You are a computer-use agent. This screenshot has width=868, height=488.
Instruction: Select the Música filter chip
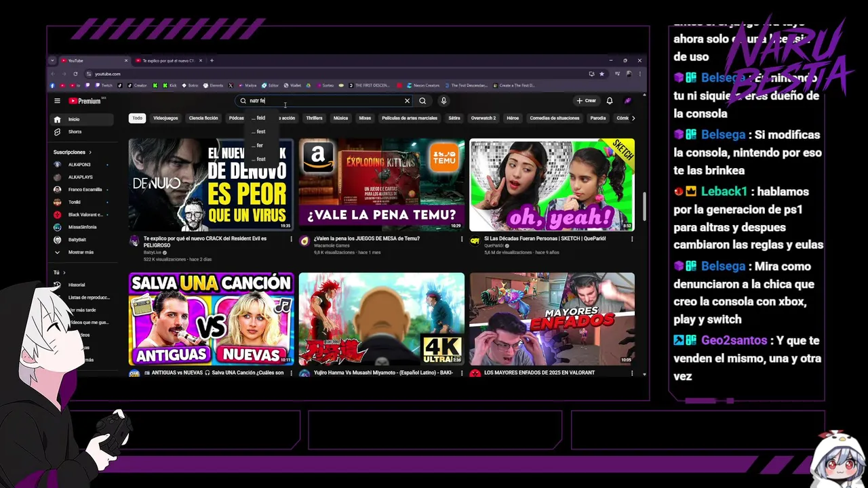[x=340, y=118]
